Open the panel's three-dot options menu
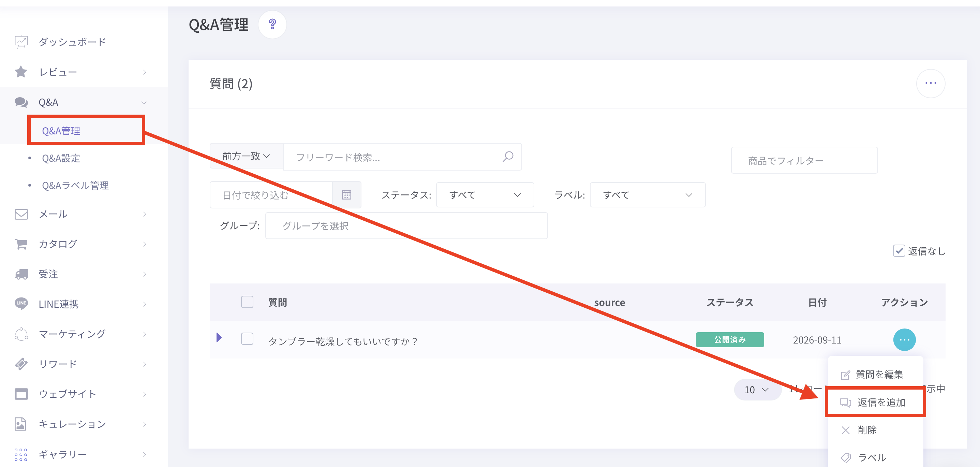Viewport: 980px width, 467px height. pyautogui.click(x=930, y=83)
